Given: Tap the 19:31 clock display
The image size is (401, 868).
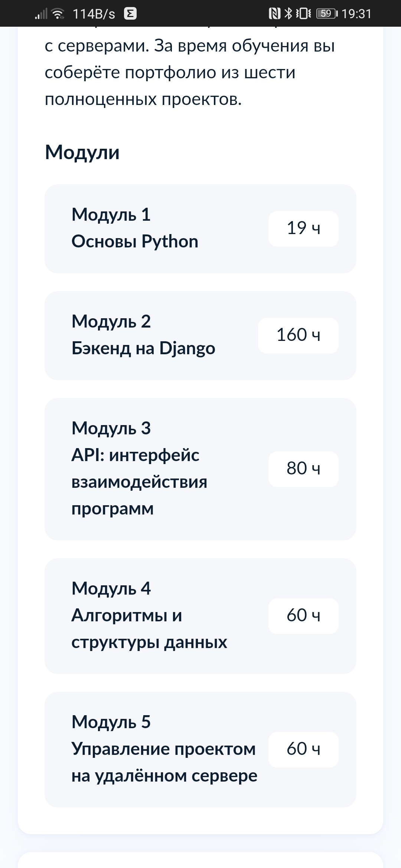Looking at the screenshot, I should [x=356, y=14].
